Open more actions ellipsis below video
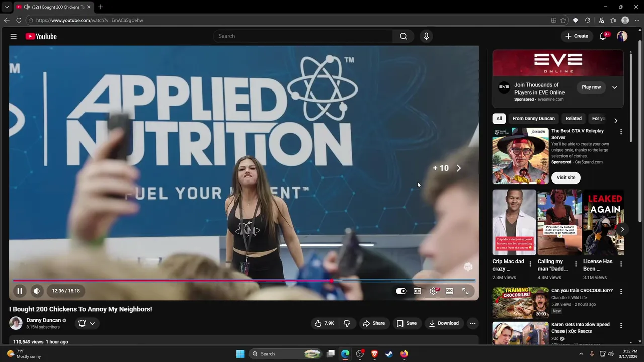 [x=473, y=323]
